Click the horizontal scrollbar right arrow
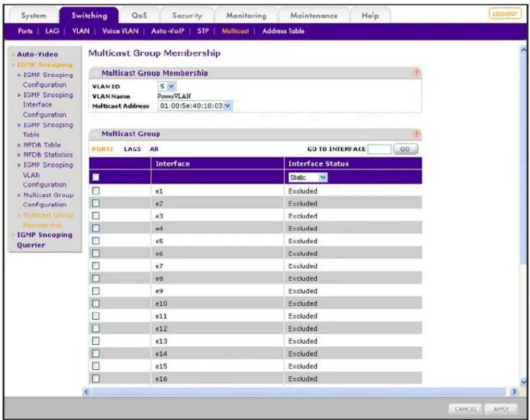The width and height of the screenshot is (530, 420). point(514,392)
